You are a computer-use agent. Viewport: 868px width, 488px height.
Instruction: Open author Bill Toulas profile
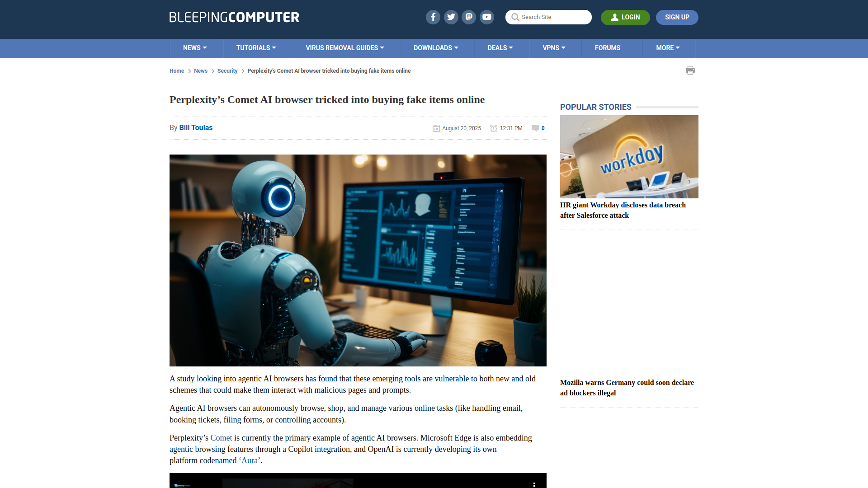tap(196, 128)
